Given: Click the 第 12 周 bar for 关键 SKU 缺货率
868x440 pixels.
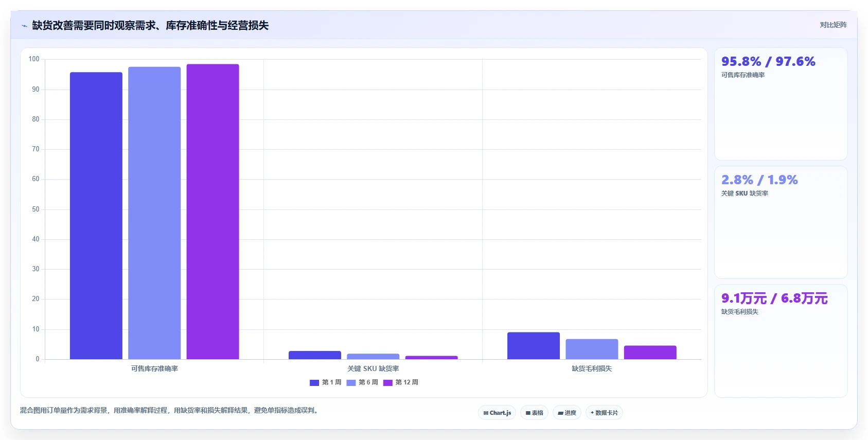Looking at the screenshot, I should pos(431,358).
